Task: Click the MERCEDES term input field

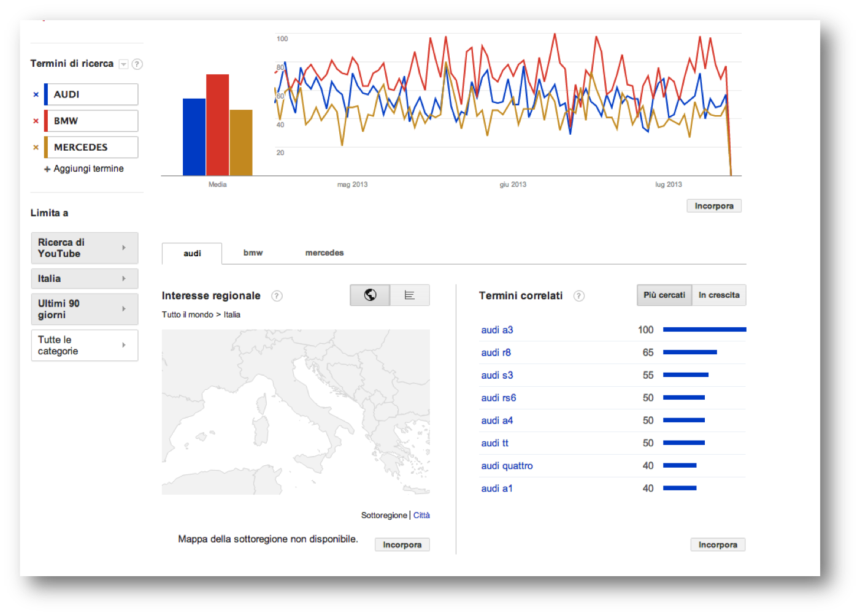Action: (92, 147)
